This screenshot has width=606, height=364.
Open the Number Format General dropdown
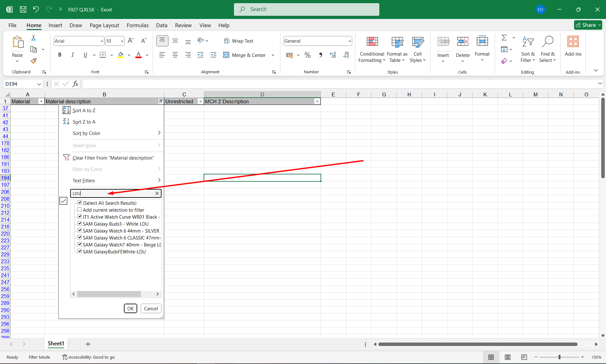(x=349, y=41)
